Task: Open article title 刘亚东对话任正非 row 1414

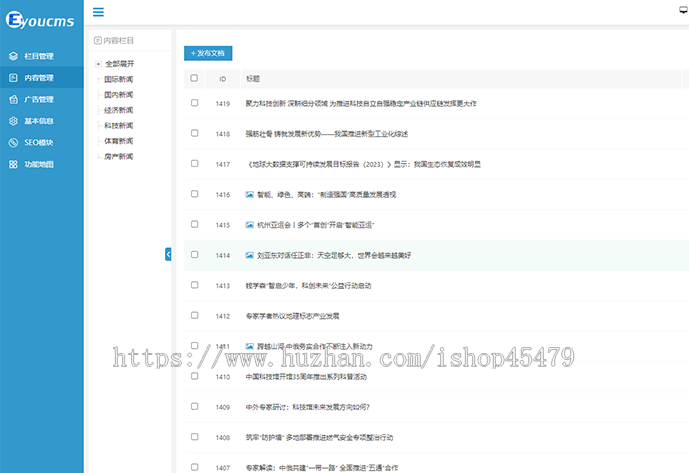Action: pos(334,255)
